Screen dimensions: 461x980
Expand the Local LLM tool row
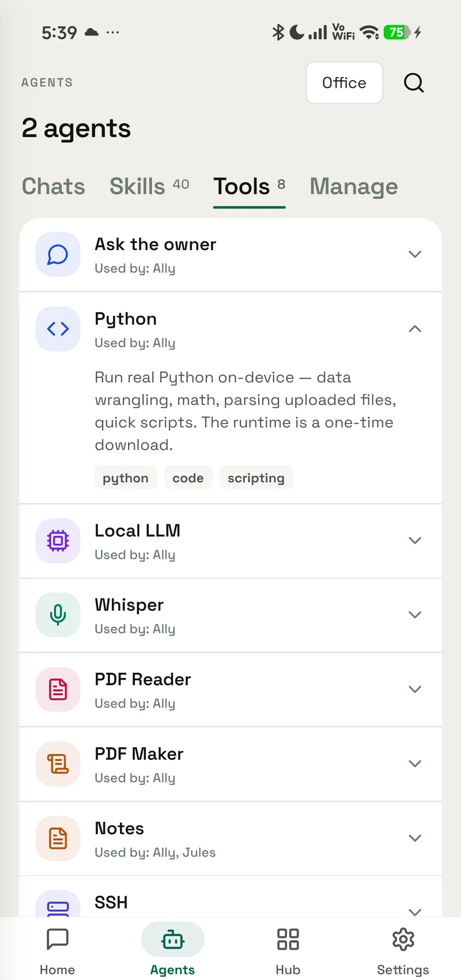[x=415, y=540]
